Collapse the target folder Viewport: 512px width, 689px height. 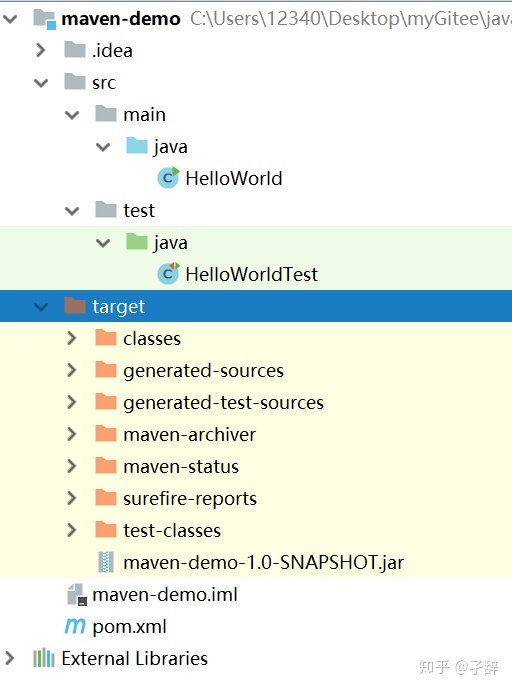click(41, 307)
